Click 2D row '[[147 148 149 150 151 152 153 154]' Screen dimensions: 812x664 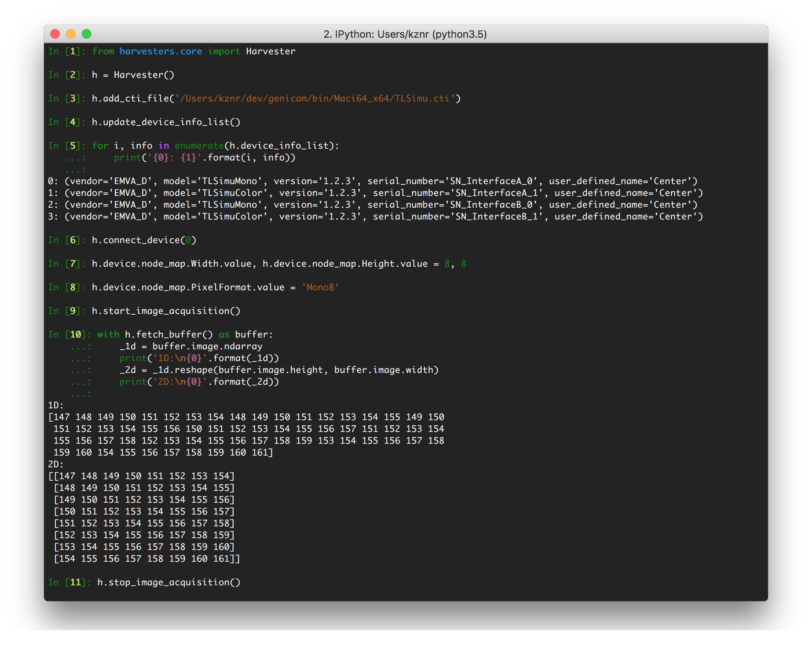[x=141, y=476]
